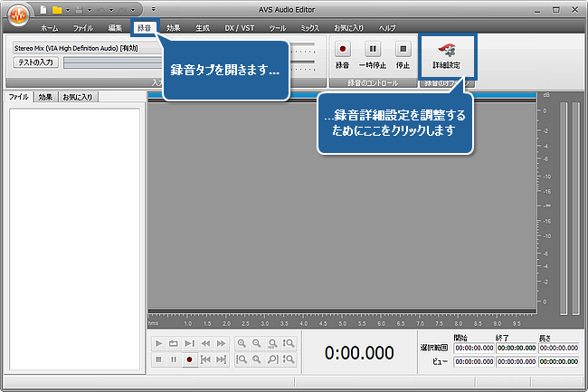Click the zoom in magnifier with plus
588x392 pixels.
[242, 343]
